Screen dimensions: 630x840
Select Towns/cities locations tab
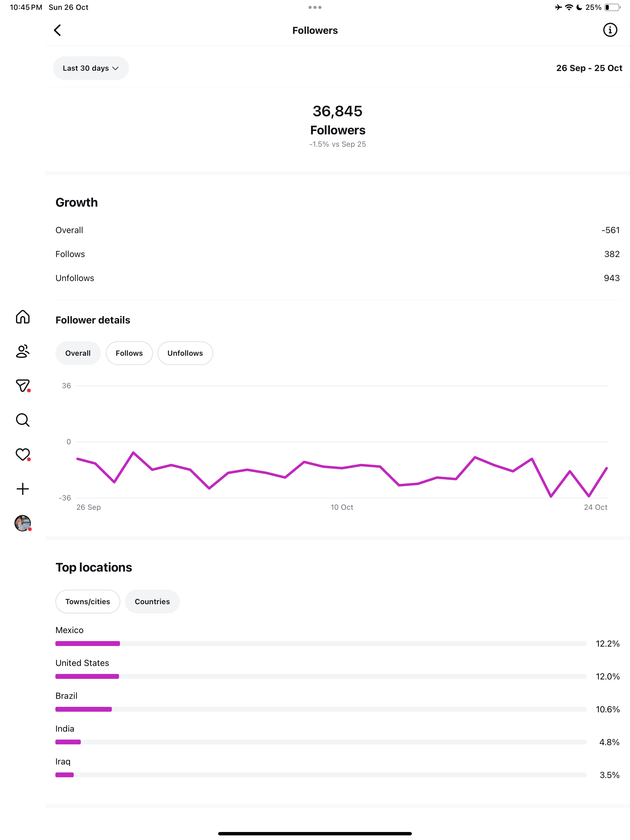pos(88,601)
